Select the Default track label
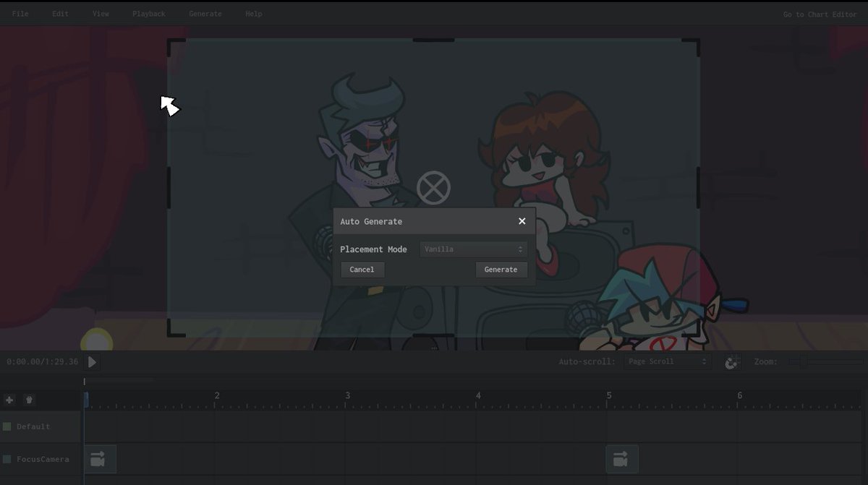 [34, 426]
